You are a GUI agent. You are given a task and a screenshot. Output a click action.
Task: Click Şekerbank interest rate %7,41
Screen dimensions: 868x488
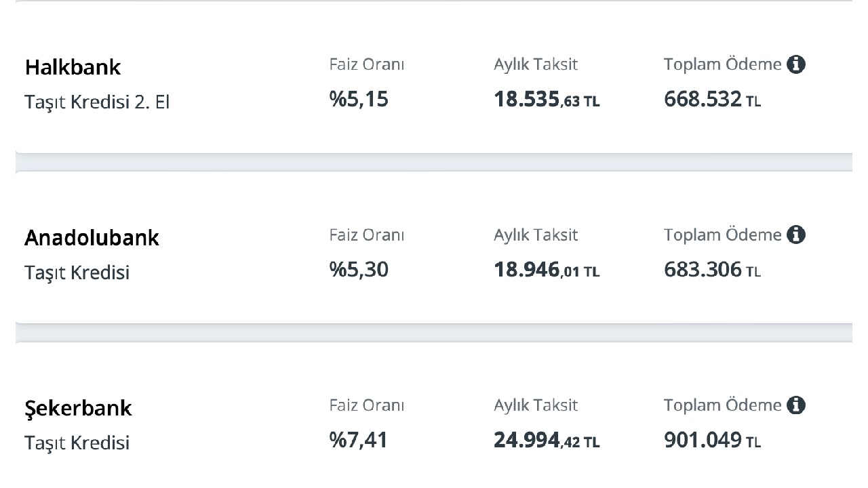point(359,441)
